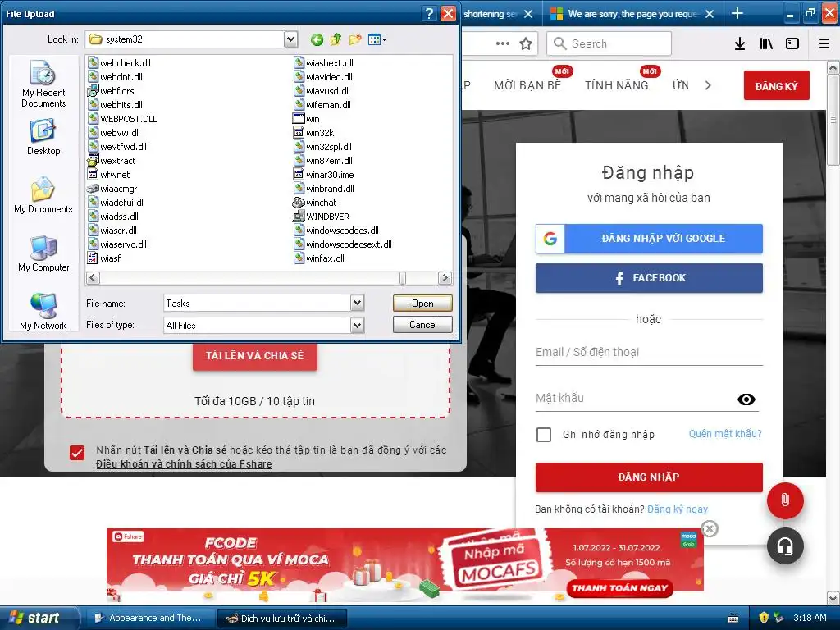
Task: Expand the Files of type dropdown
Action: tap(358, 325)
